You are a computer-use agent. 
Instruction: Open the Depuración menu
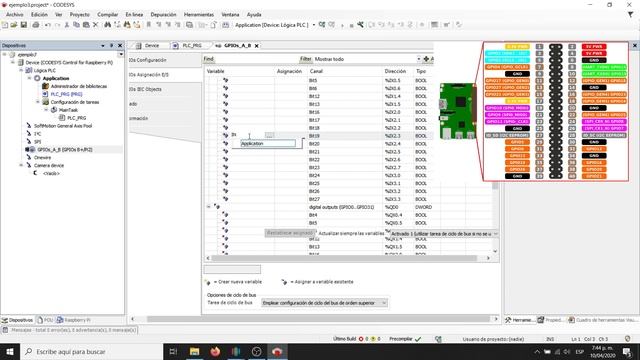point(163,14)
